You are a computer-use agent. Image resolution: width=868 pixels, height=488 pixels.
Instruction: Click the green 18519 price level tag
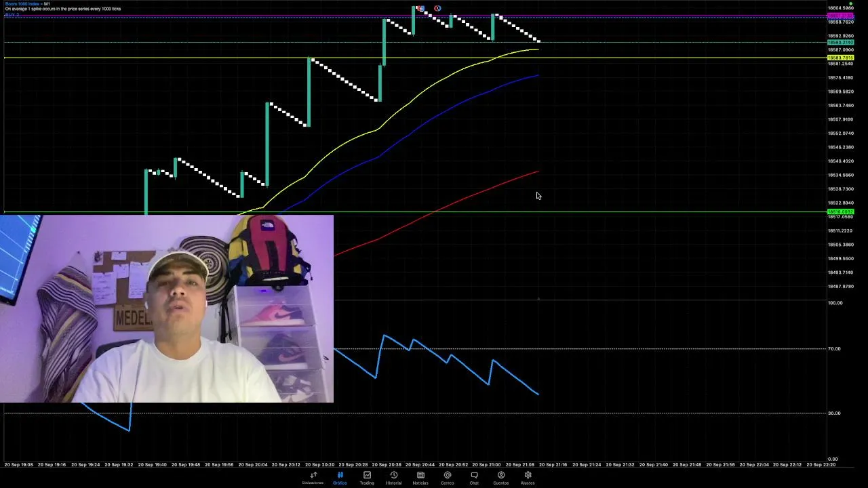tap(840, 212)
